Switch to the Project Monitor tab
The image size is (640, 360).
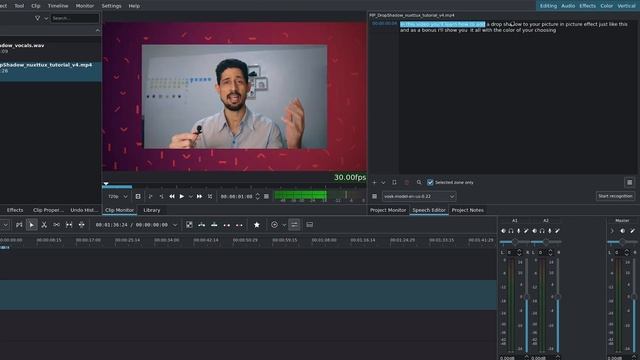pyautogui.click(x=388, y=210)
